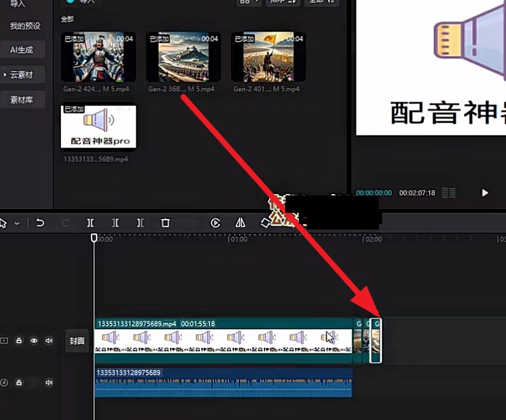Open the preview layout icon beside timecode

click(449, 193)
